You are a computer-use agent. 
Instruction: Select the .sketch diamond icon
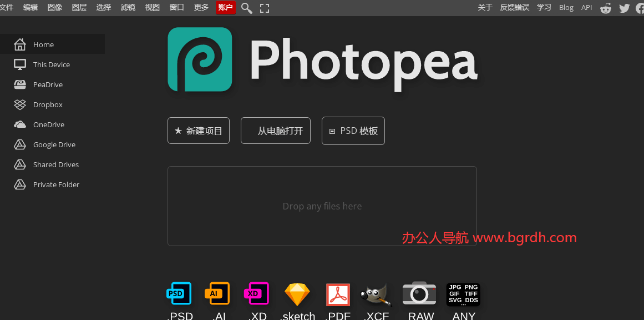coord(297,293)
